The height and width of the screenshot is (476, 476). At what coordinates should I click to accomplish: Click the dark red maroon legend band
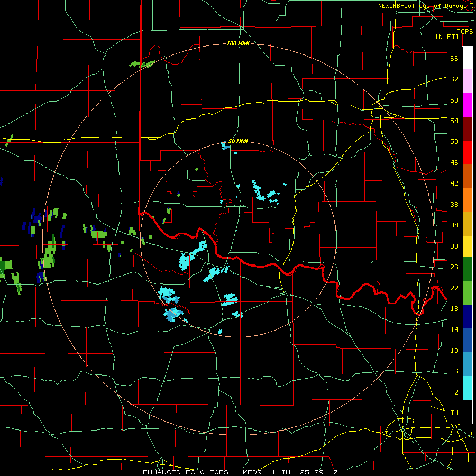467,129
